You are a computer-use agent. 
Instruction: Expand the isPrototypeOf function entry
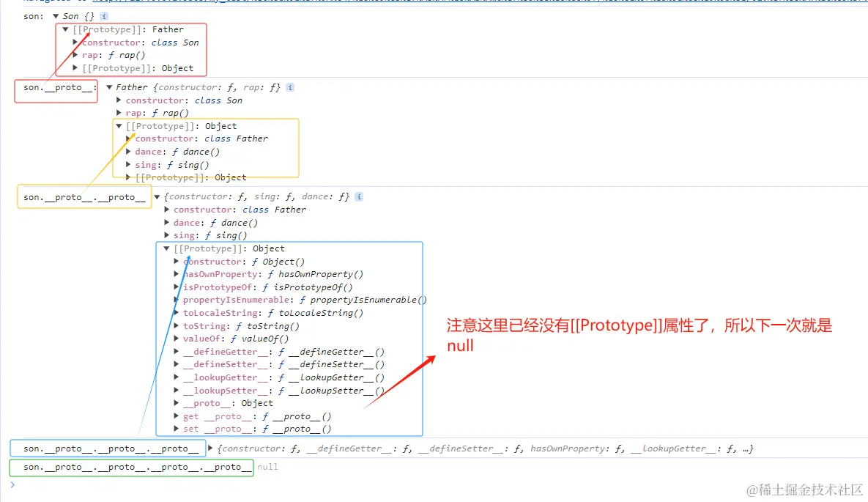[x=176, y=287]
